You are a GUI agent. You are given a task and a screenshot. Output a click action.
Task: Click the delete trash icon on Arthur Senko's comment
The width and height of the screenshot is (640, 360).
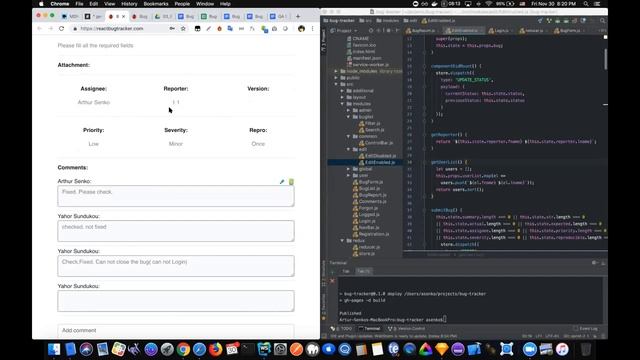click(x=291, y=182)
